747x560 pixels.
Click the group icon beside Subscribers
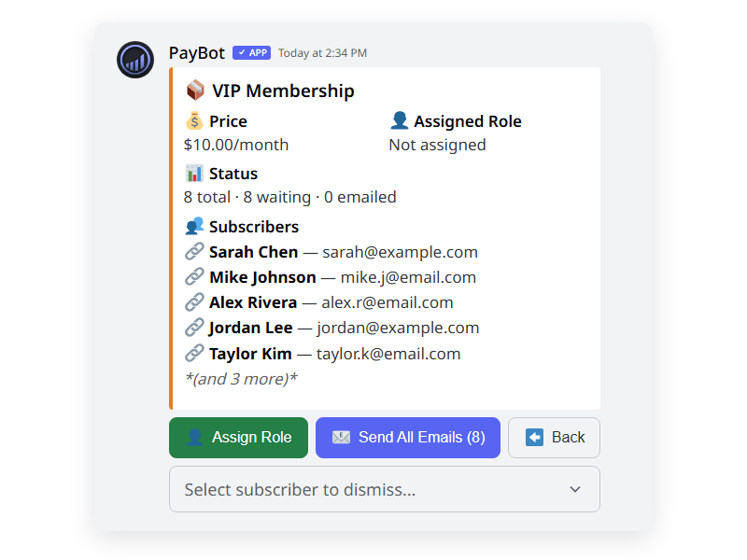(197, 226)
